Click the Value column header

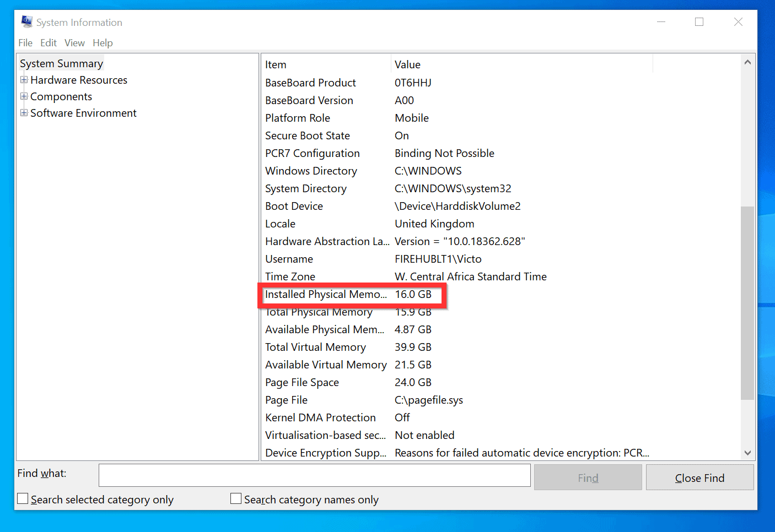(407, 64)
